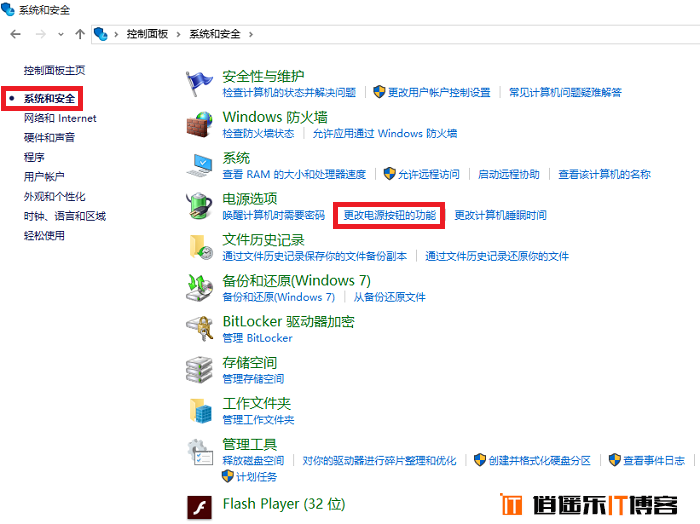Click 更改电源按钮的功能 link
Viewport: 700px width, 524px height.
[x=390, y=215]
